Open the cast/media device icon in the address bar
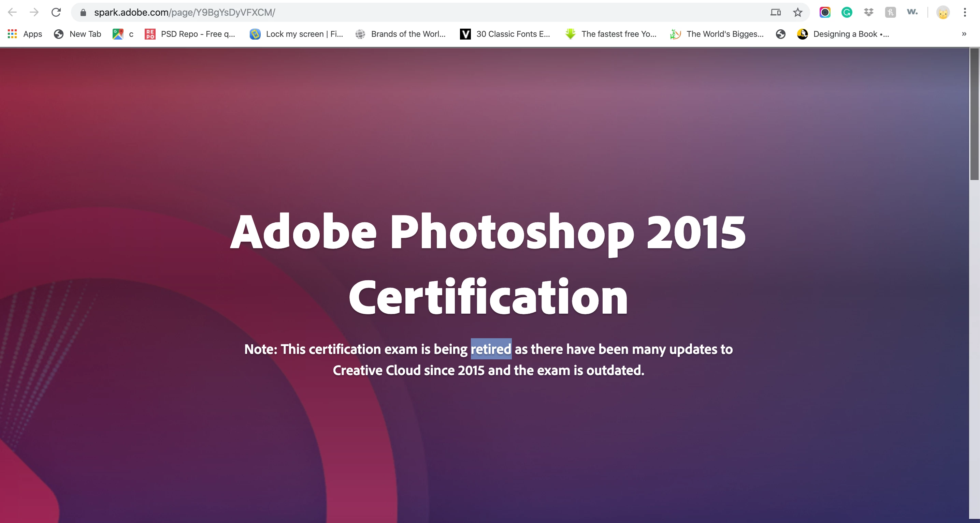Viewport: 980px width, 523px height. pyautogui.click(x=776, y=13)
